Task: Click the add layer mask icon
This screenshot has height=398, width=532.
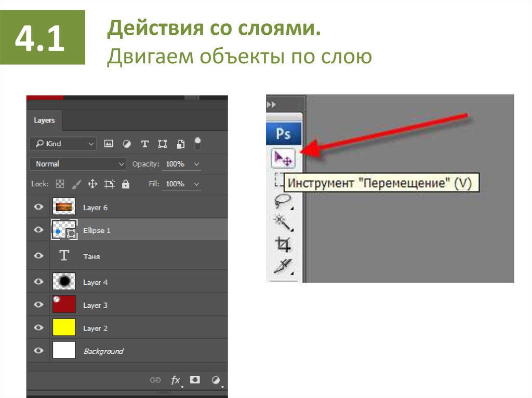Action: (x=195, y=380)
